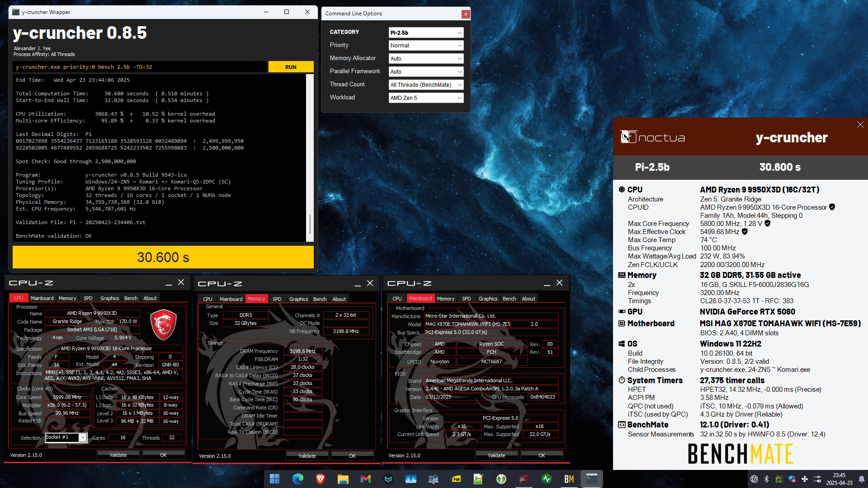Open the green pulse monitor taskbar icon
The image size is (868, 488).
[x=547, y=479]
